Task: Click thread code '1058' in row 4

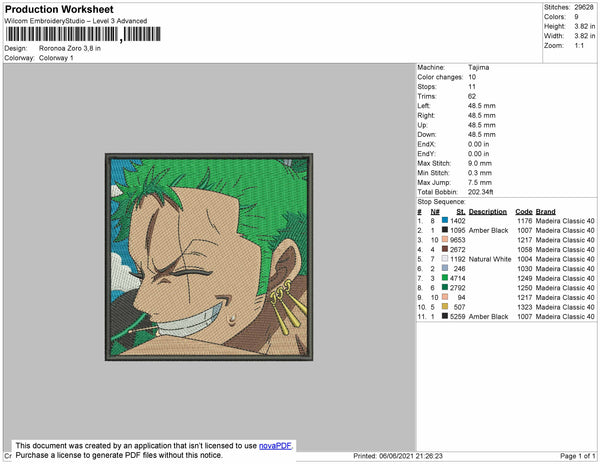Action: [x=524, y=249]
